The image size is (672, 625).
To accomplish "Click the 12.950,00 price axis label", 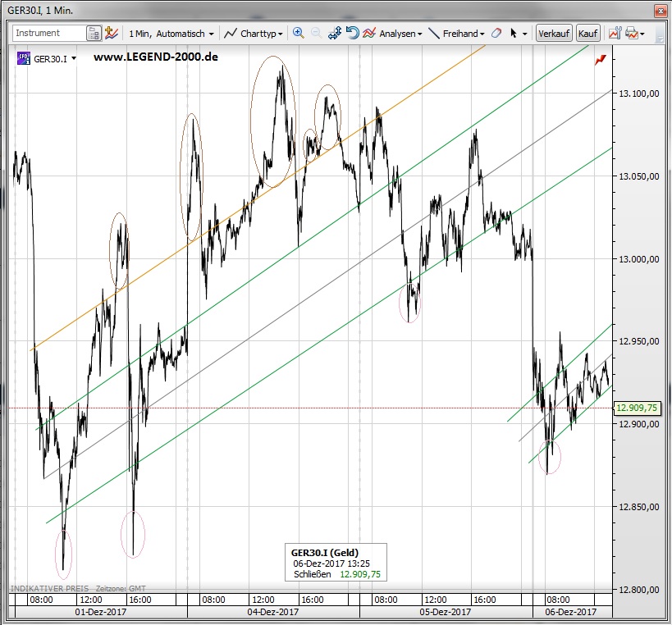I will 638,341.
